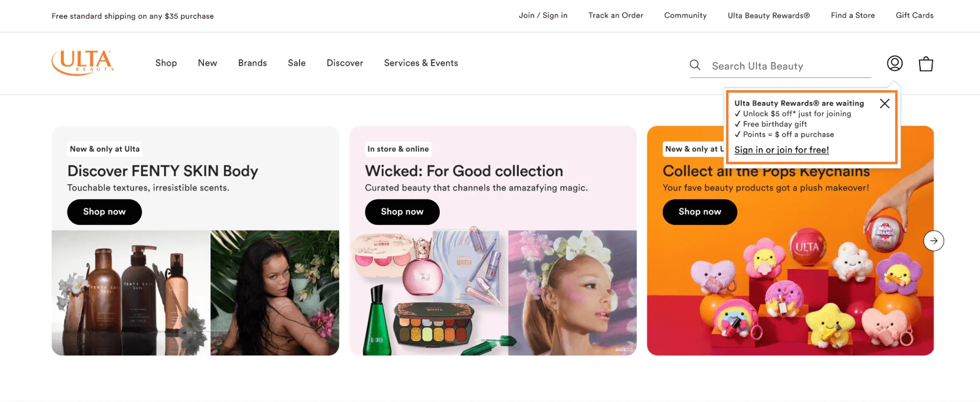Click the Ulta Beauty logo
This screenshot has height=402, width=980.
pos(81,62)
